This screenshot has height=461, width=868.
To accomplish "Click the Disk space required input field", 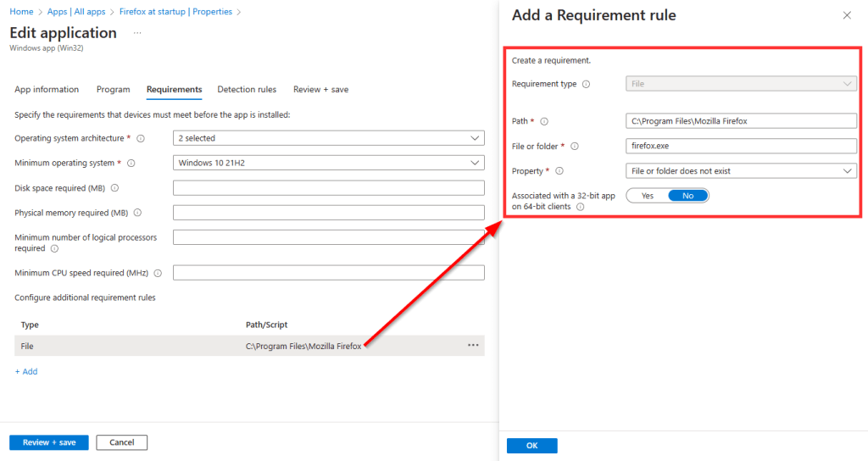I will coord(328,188).
